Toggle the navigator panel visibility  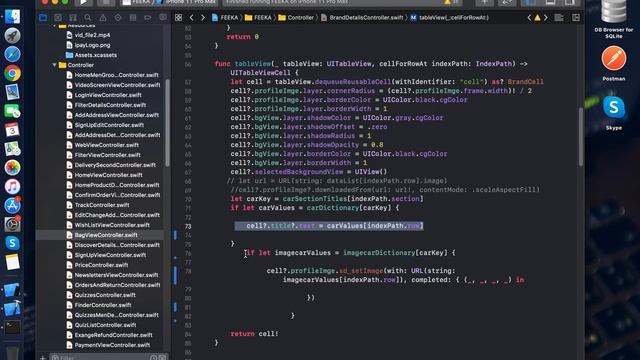[530, 2]
